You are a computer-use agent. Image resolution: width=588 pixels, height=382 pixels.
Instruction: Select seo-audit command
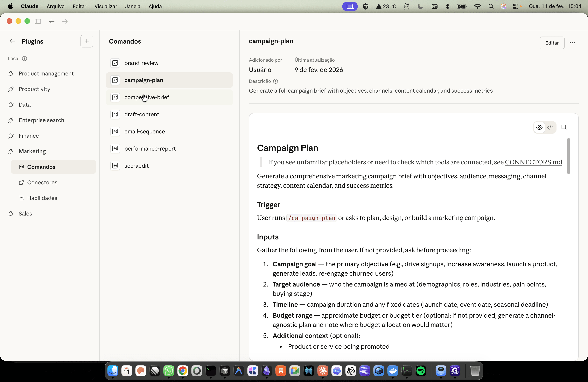(x=169, y=166)
